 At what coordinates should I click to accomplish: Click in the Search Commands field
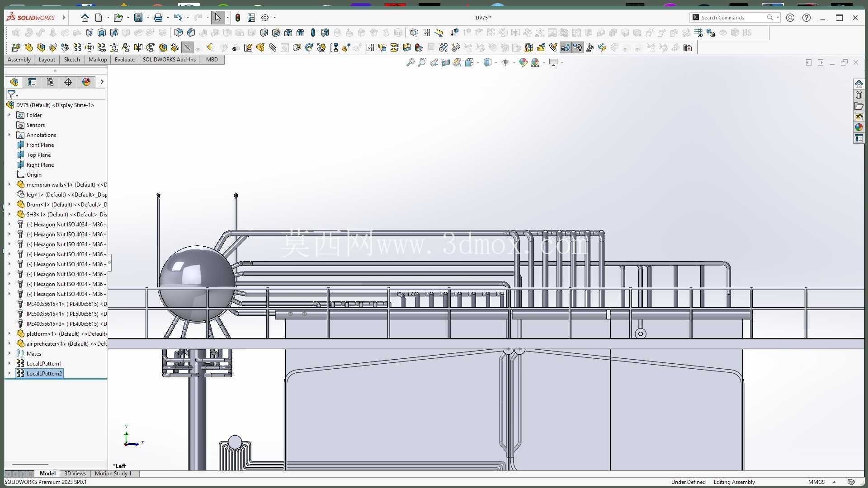(x=732, y=18)
